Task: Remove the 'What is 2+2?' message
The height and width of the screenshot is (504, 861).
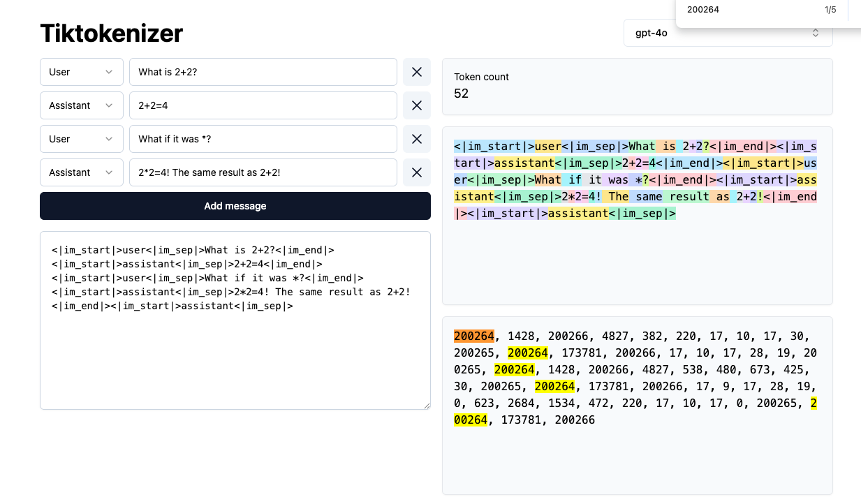Action: point(417,72)
